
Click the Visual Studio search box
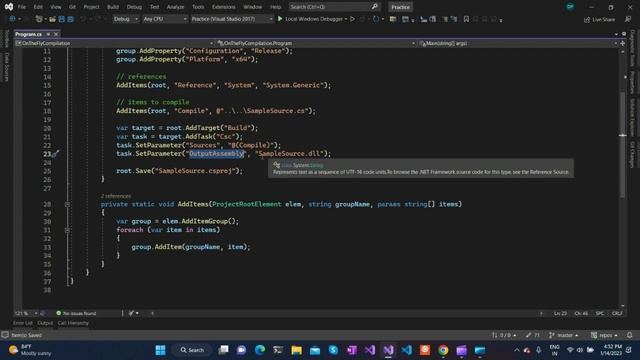(x=334, y=7)
